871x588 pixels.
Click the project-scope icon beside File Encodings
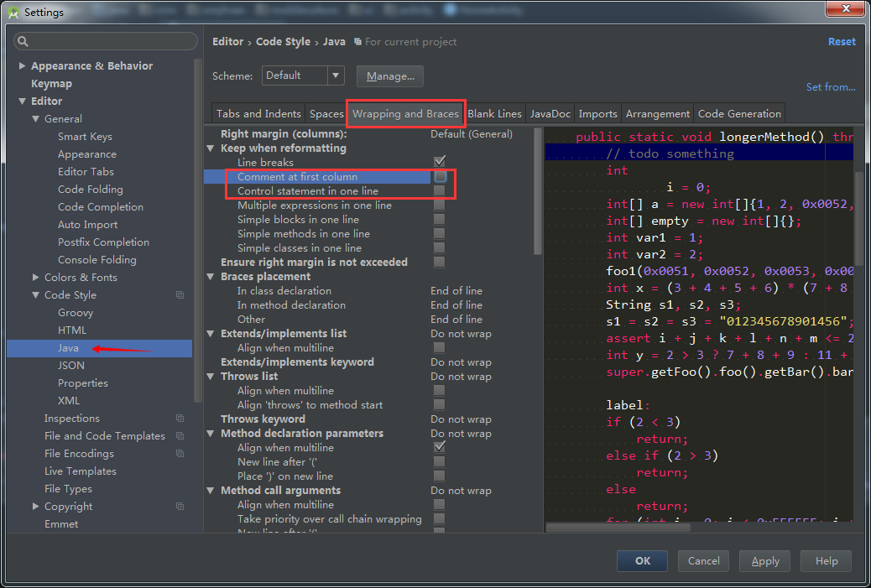point(180,454)
